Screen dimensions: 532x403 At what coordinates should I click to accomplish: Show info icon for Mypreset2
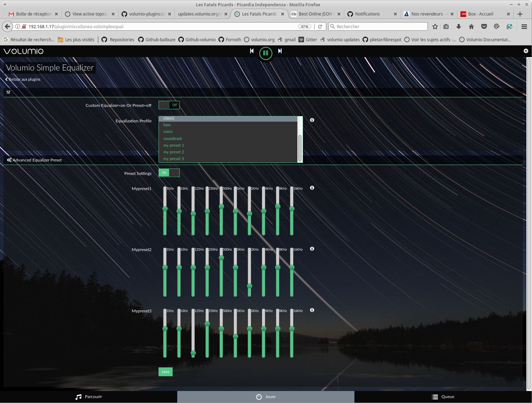(312, 249)
